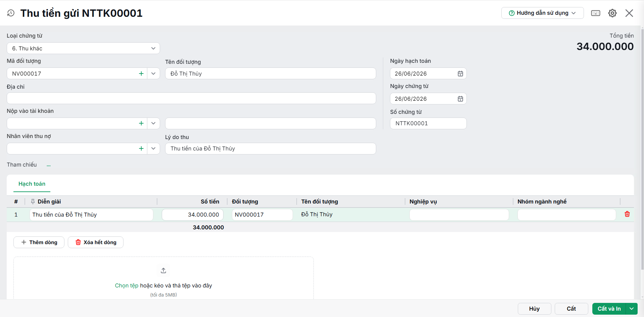Screen dimensions: 644x317
Task: Click the Đỗ Thị Thùy table cell
Action: tap(317, 214)
